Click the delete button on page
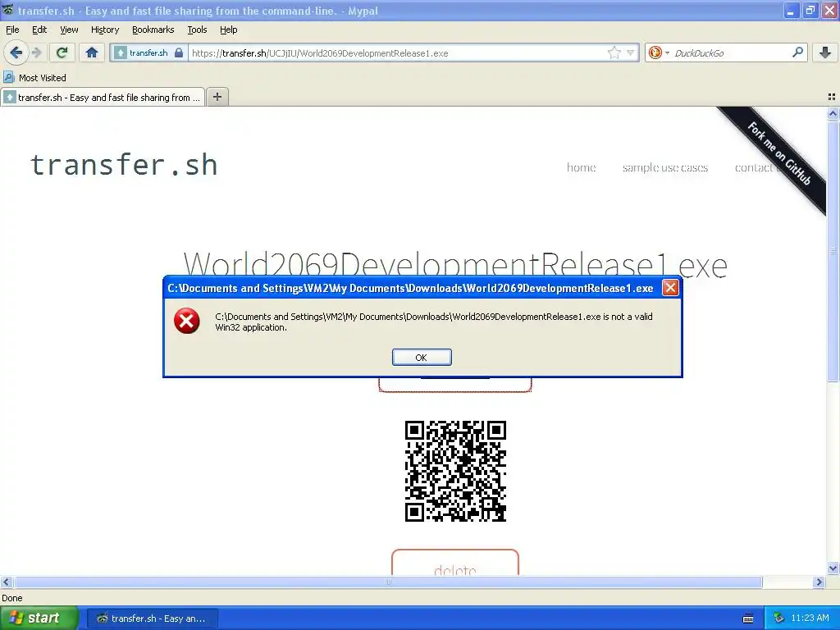The width and height of the screenshot is (840, 630). click(454, 563)
